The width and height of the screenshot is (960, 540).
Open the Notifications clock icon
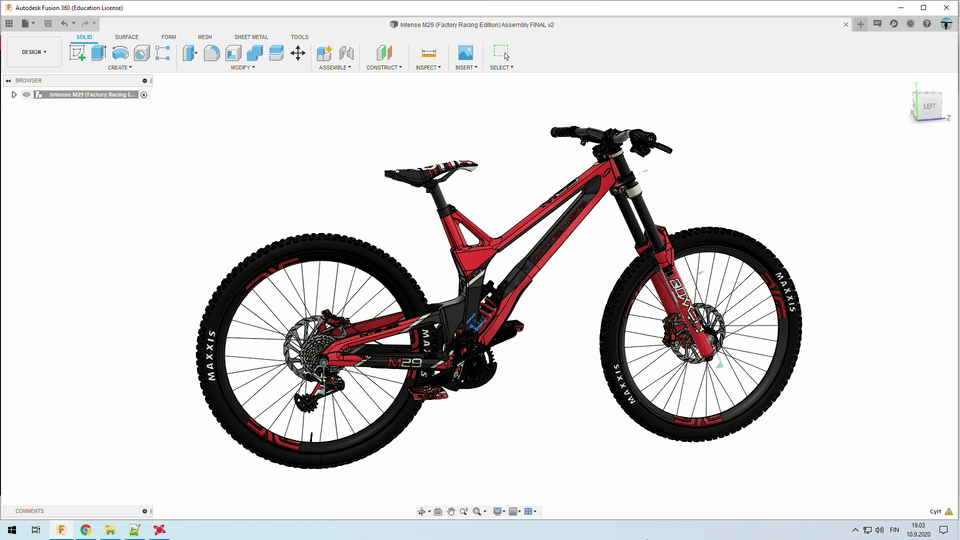[910, 24]
